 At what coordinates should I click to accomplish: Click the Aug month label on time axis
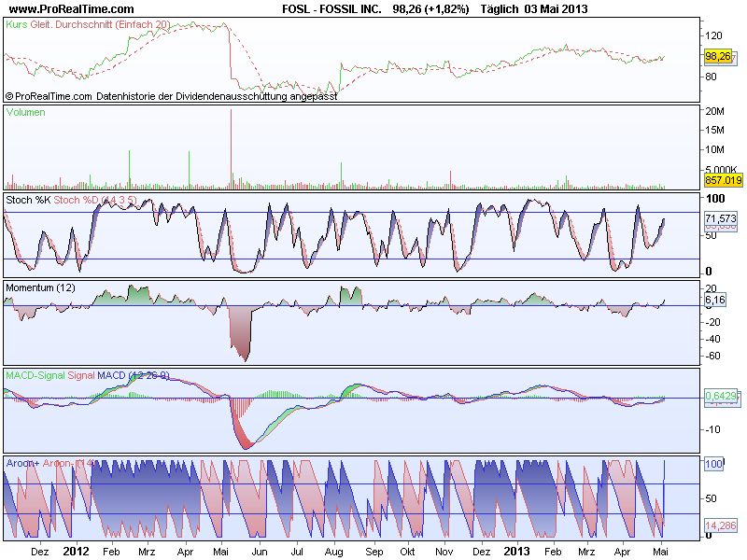click(x=333, y=552)
